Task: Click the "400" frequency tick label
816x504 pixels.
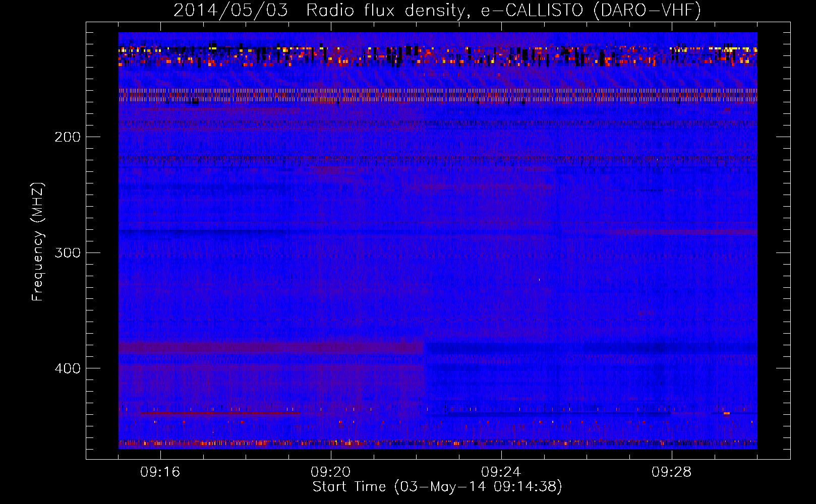Action: (68, 368)
